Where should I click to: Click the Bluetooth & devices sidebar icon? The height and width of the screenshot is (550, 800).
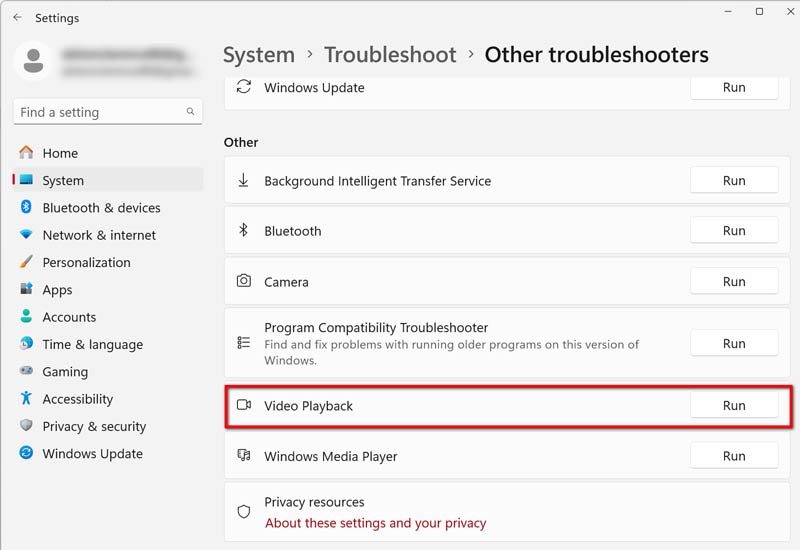point(26,207)
